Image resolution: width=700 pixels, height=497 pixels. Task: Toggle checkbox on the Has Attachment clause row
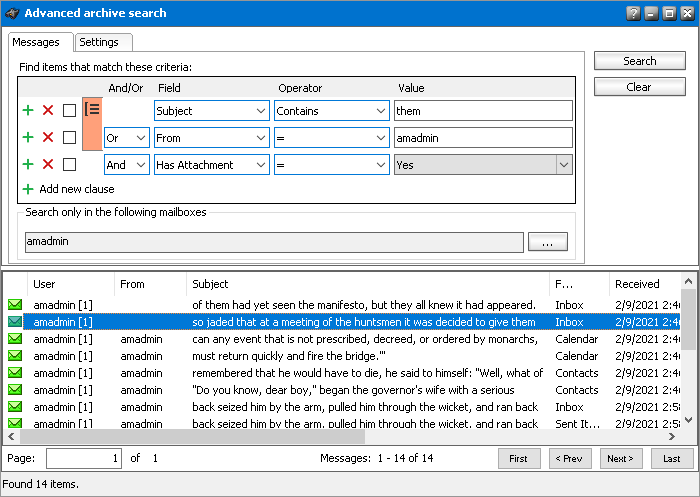tap(69, 164)
